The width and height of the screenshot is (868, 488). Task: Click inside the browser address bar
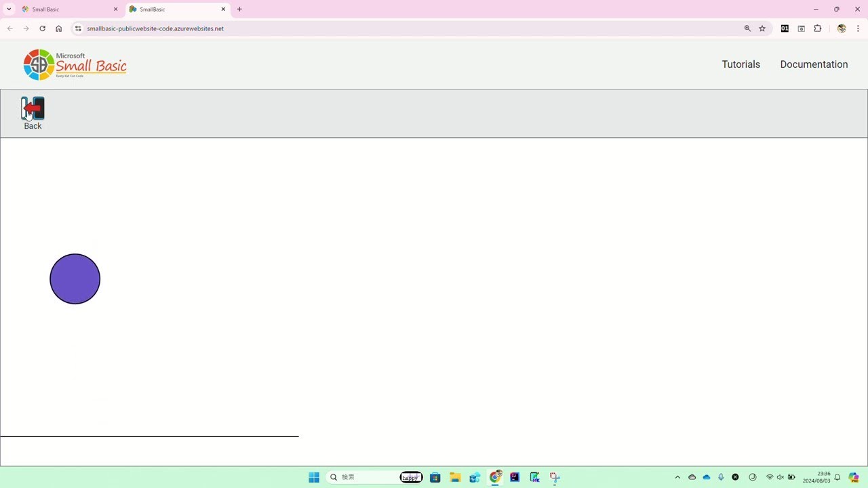click(x=203, y=28)
